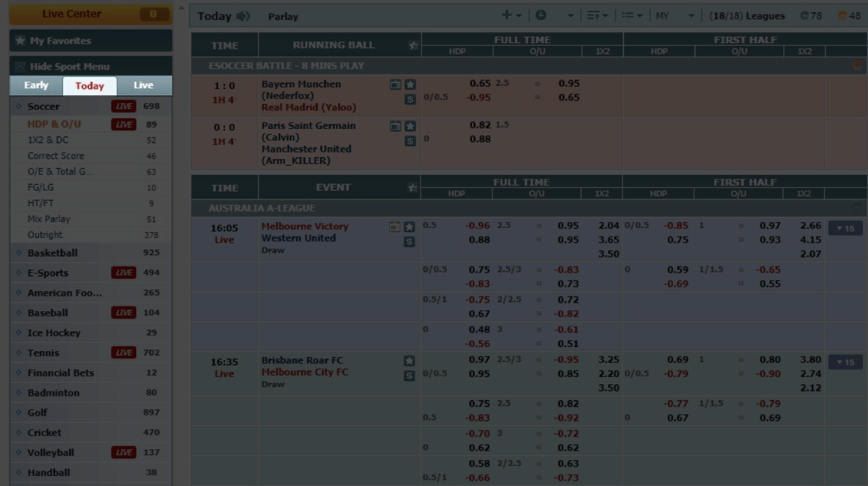This screenshot has height=486, width=868.
Task: Star the Brisbane Roar FC match
Action: click(x=409, y=361)
